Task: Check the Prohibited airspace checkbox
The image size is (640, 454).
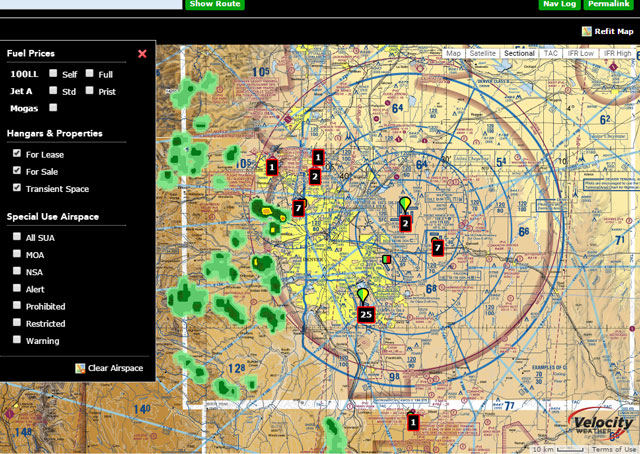Action: (17, 305)
